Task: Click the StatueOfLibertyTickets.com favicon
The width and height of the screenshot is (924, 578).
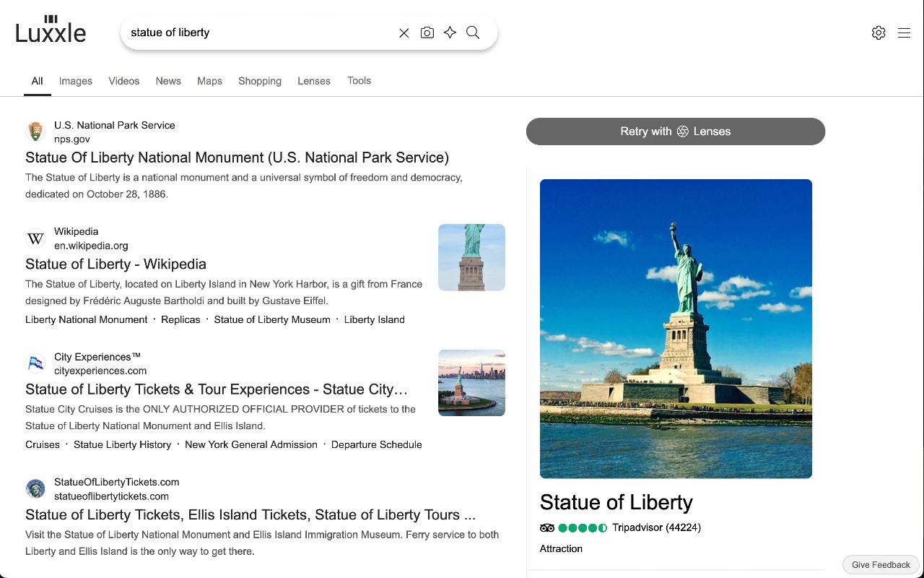Action: (x=35, y=488)
